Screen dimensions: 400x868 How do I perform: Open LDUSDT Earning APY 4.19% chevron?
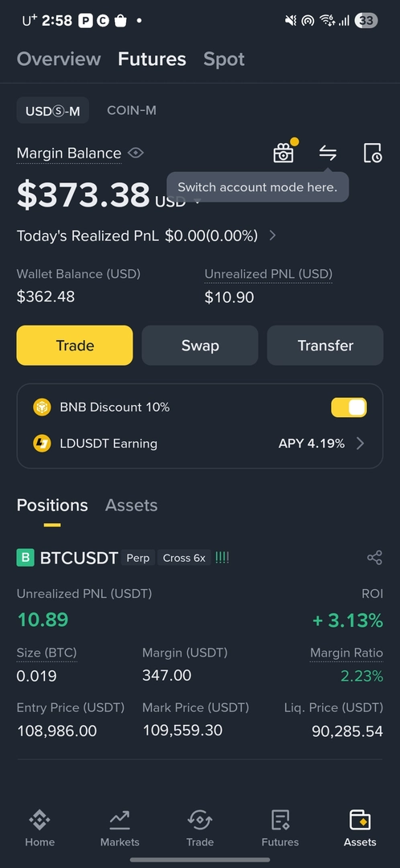(360, 444)
